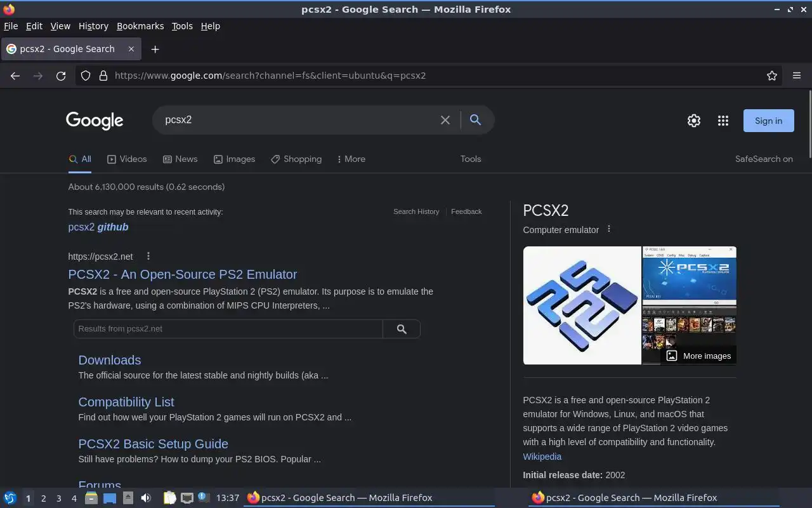The height and width of the screenshot is (508, 812).
Task: Switch to virtual desktop 2
Action: (x=43, y=498)
